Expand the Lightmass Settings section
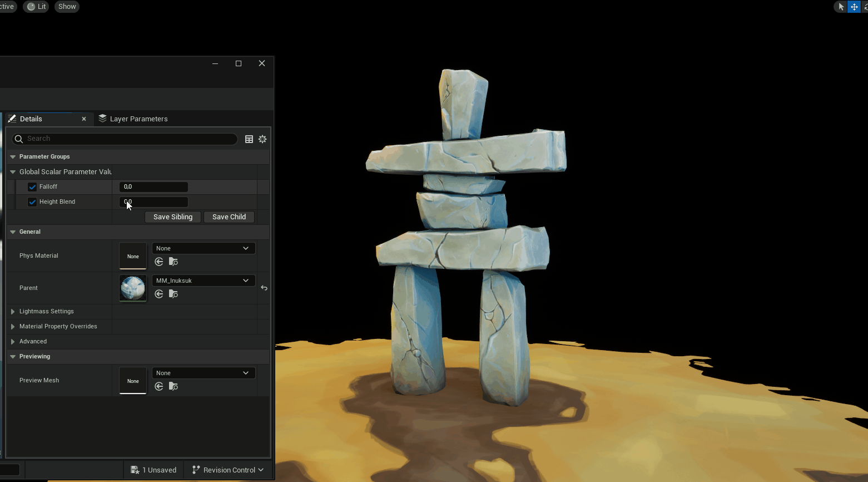Image resolution: width=868 pixels, height=482 pixels. click(13, 311)
